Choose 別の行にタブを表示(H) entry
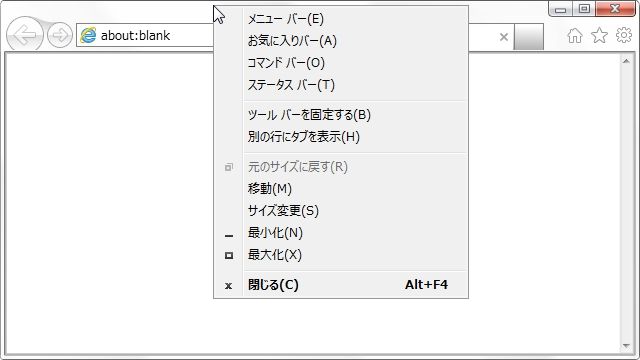The height and width of the screenshot is (360, 640). coord(341,137)
